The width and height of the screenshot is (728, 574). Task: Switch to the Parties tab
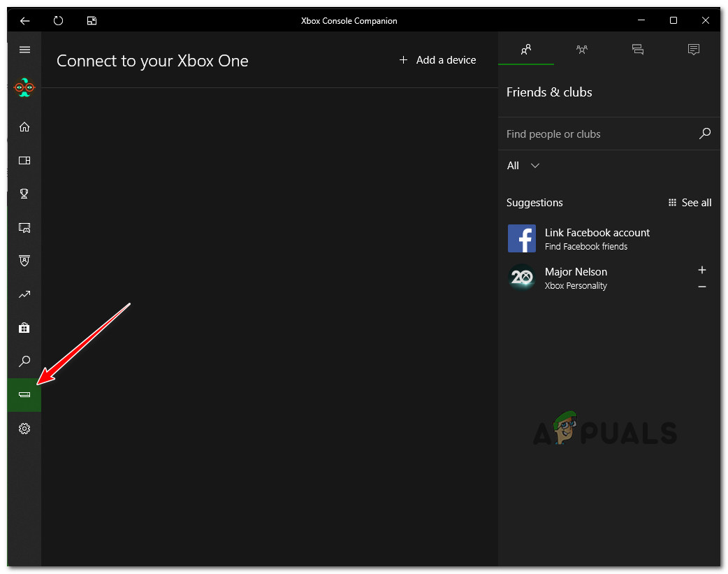click(x=582, y=49)
